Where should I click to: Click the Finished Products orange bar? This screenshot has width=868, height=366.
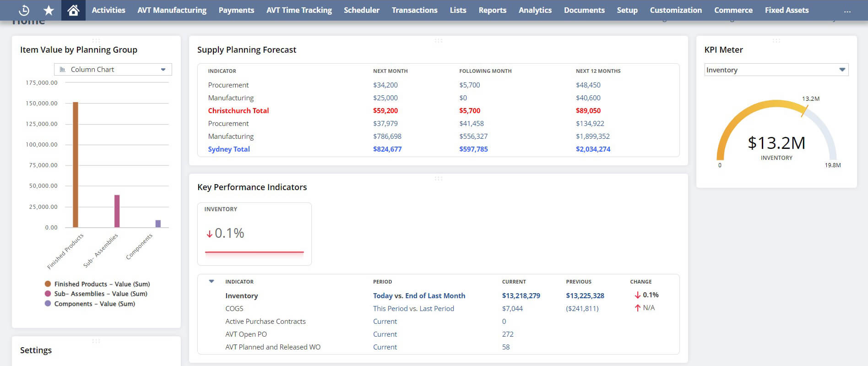coord(76,165)
